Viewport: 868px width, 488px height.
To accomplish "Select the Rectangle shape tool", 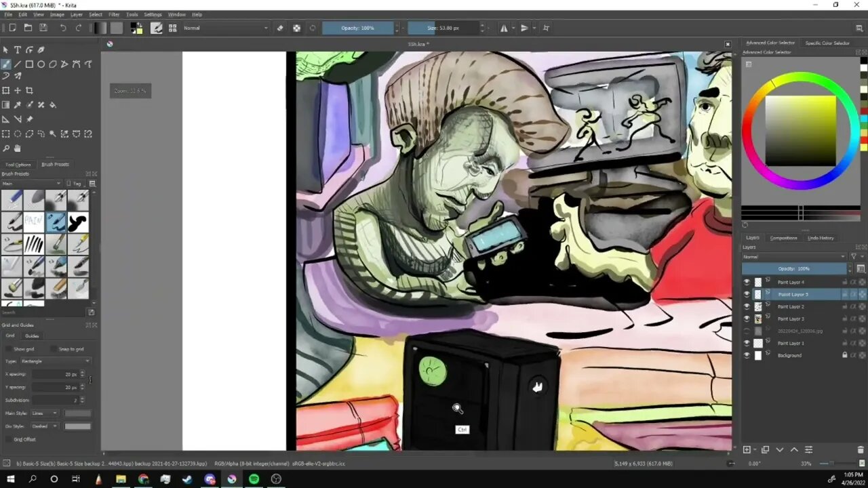I will point(29,64).
